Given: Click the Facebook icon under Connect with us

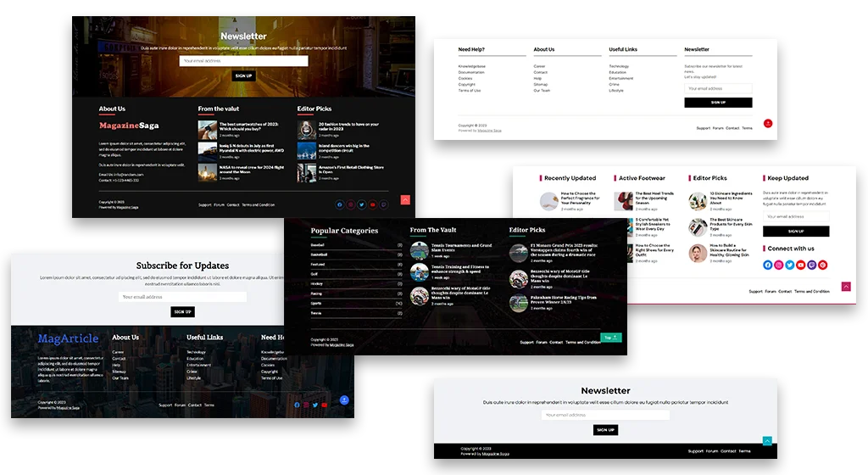Looking at the screenshot, I should [x=768, y=265].
